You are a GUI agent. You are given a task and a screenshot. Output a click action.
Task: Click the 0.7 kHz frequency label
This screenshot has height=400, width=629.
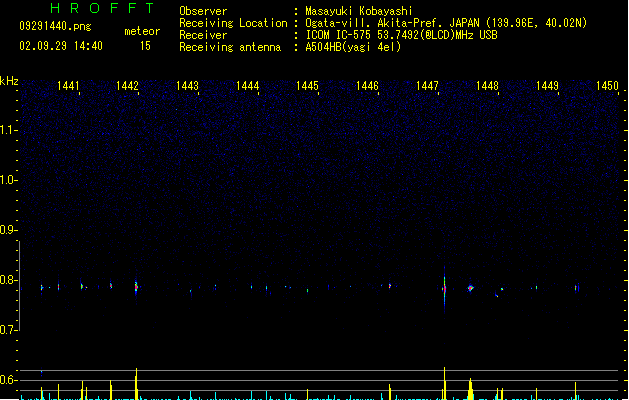pos(8,330)
